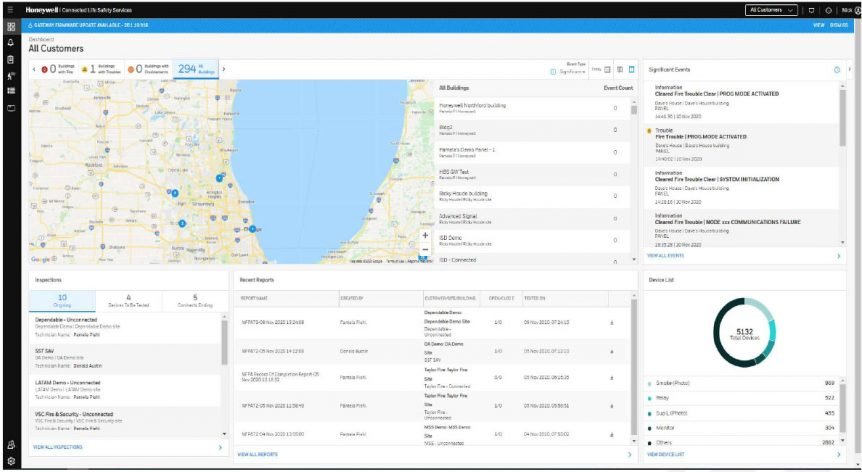The image size is (862, 472).
Task: Open the alarms bell icon in sidebar
Action: tap(10, 43)
